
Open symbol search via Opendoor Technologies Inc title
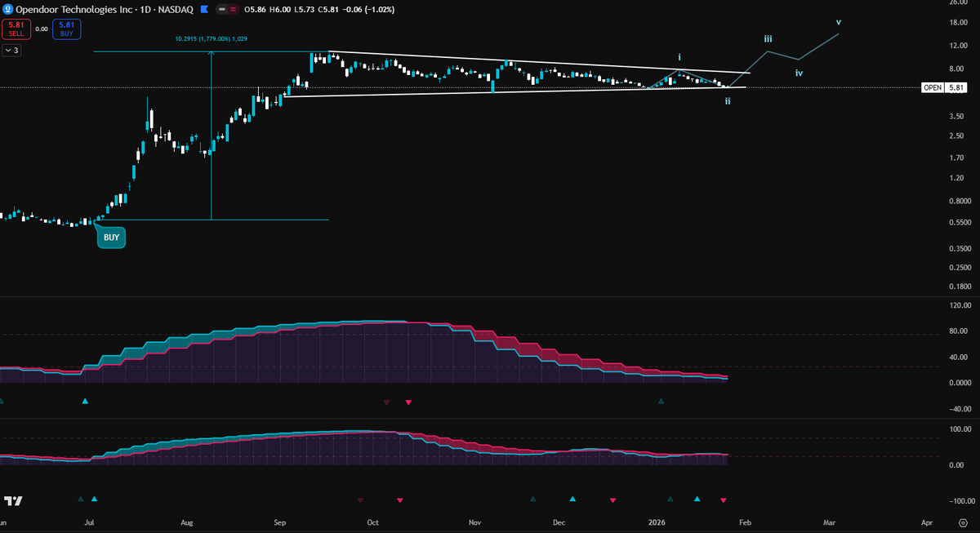pos(73,9)
